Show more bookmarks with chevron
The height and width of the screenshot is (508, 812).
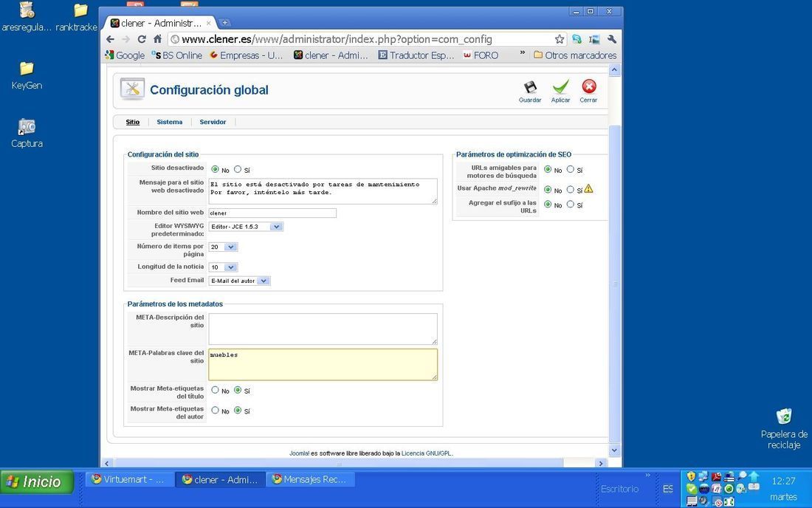522,53
